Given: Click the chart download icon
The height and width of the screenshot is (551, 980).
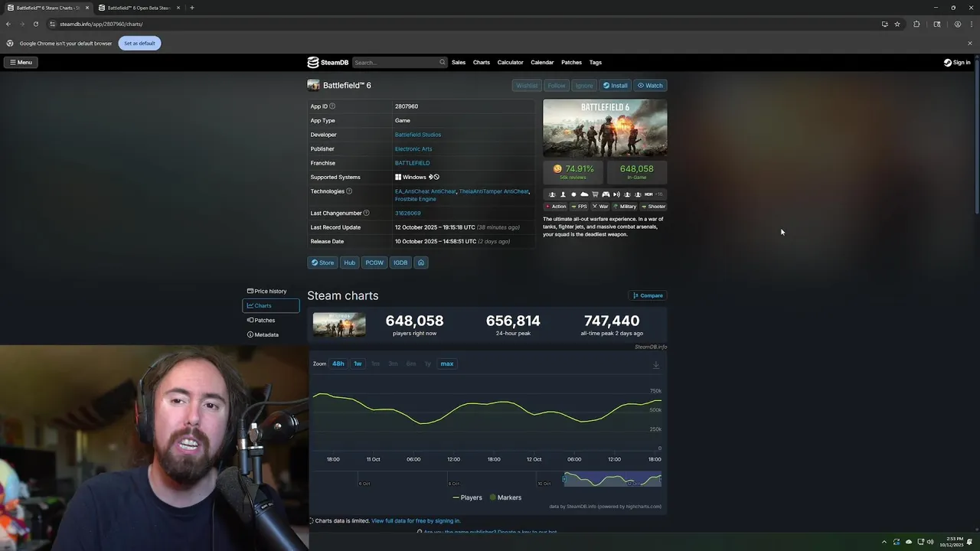Looking at the screenshot, I should click(656, 365).
